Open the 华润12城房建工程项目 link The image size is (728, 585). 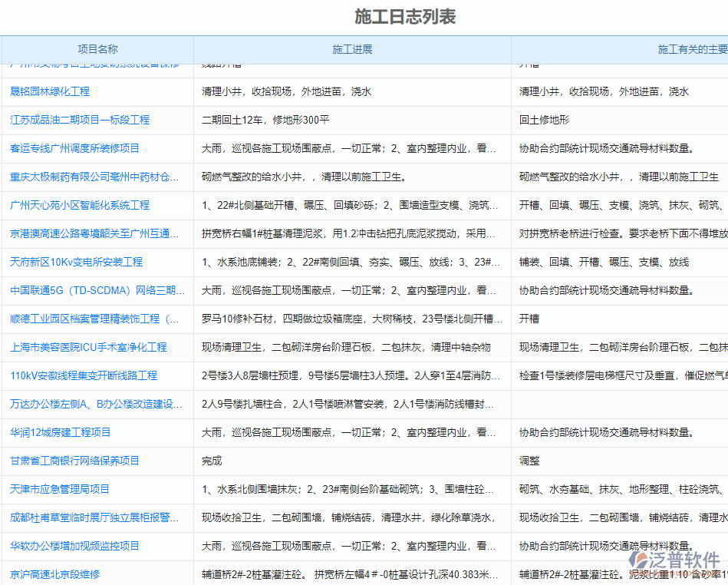point(64,432)
